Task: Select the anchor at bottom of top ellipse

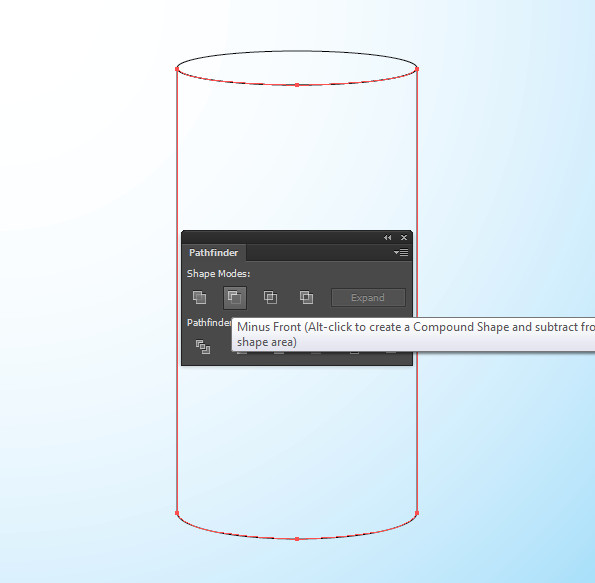Action: coord(297,85)
